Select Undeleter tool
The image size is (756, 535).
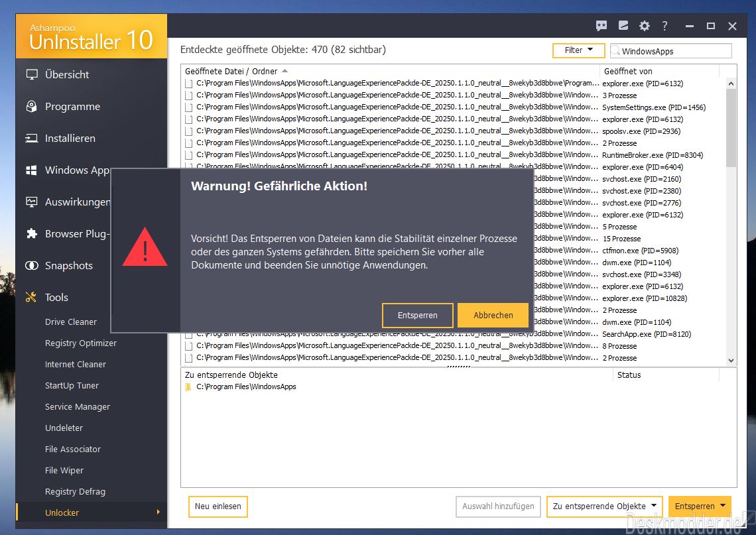coord(64,428)
